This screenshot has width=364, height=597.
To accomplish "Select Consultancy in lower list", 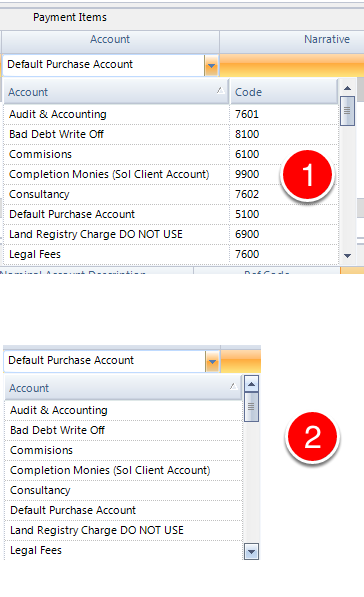I will (x=123, y=490).
